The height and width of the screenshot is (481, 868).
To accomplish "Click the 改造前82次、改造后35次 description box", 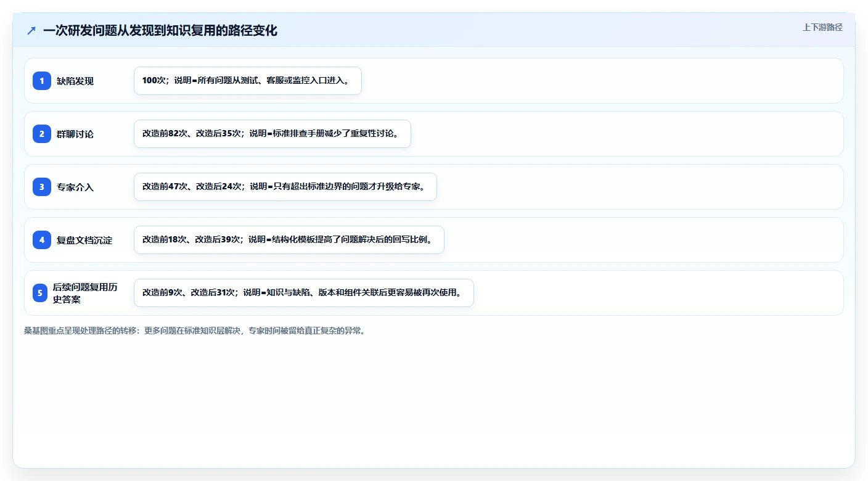I will point(272,134).
